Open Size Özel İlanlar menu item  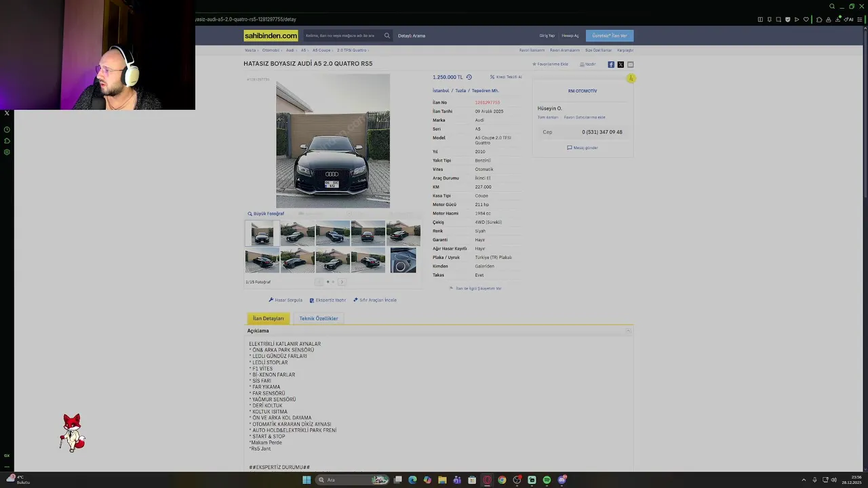598,50
